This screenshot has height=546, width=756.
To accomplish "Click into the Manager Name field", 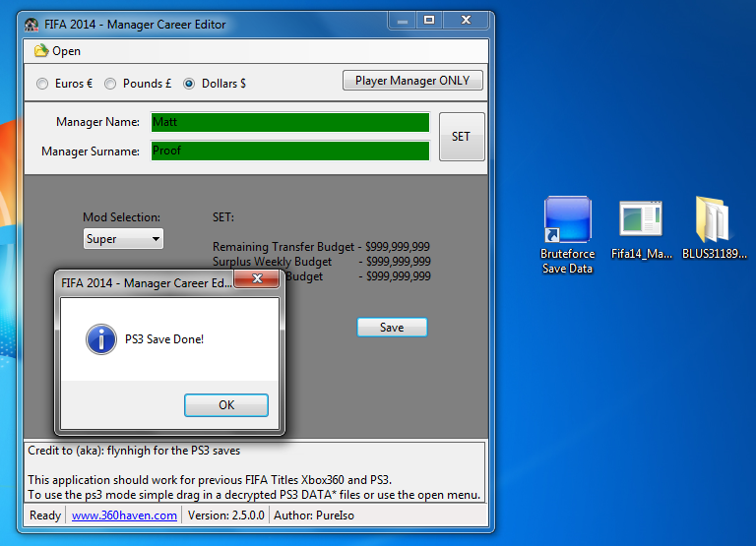I will [x=289, y=122].
